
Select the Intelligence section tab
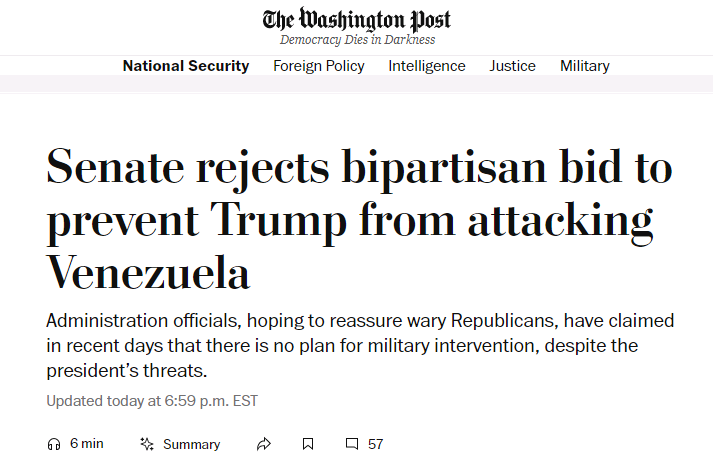coord(427,66)
